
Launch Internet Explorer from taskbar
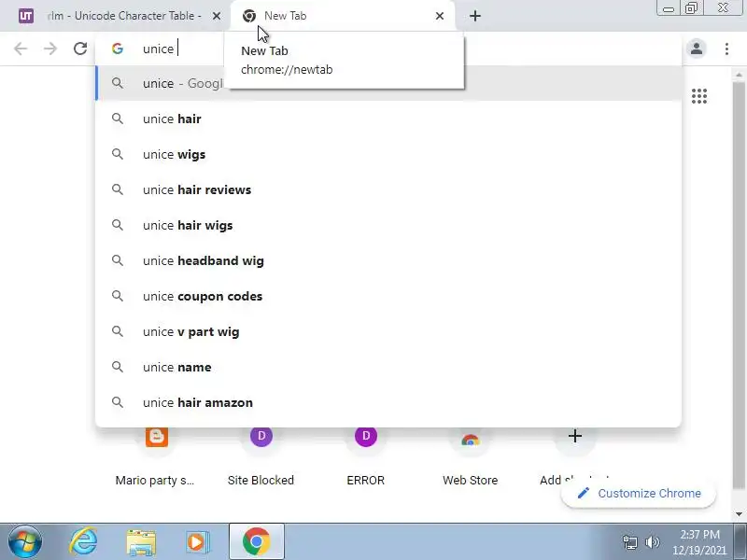pyautogui.click(x=83, y=542)
